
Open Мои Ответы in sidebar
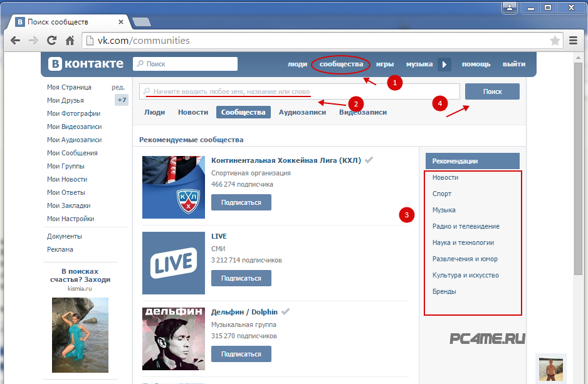[x=66, y=192]
